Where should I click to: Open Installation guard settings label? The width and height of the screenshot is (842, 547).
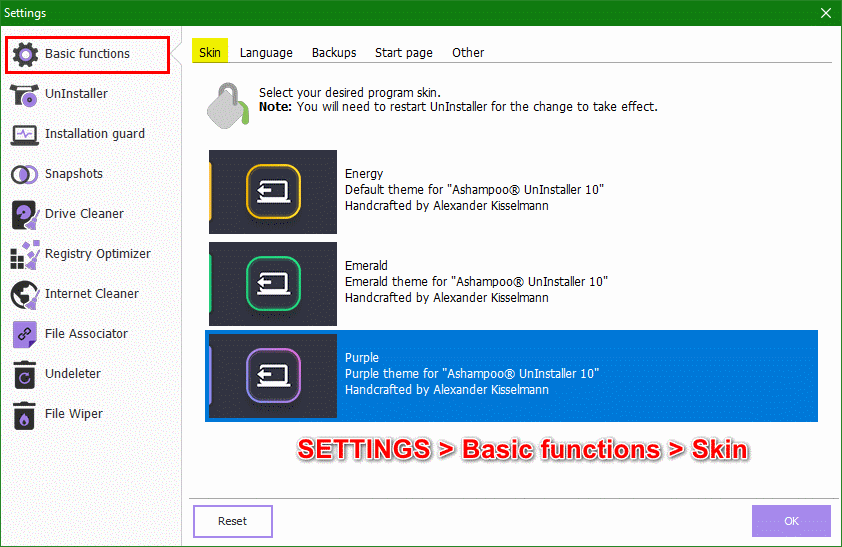click(x=95, y=134)
